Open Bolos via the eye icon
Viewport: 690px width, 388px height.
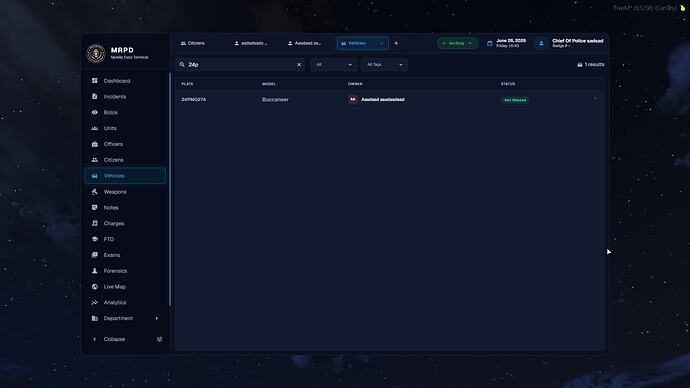(x=95, y=112)
